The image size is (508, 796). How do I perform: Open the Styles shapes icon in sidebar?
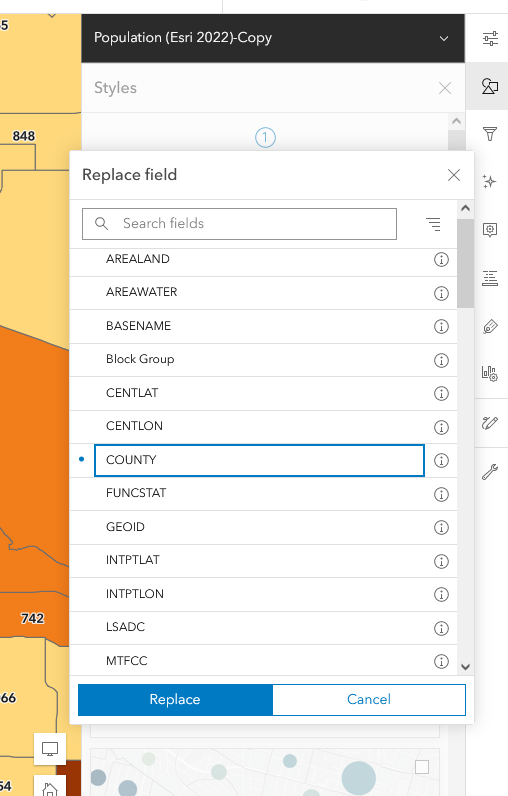point(490,86)
